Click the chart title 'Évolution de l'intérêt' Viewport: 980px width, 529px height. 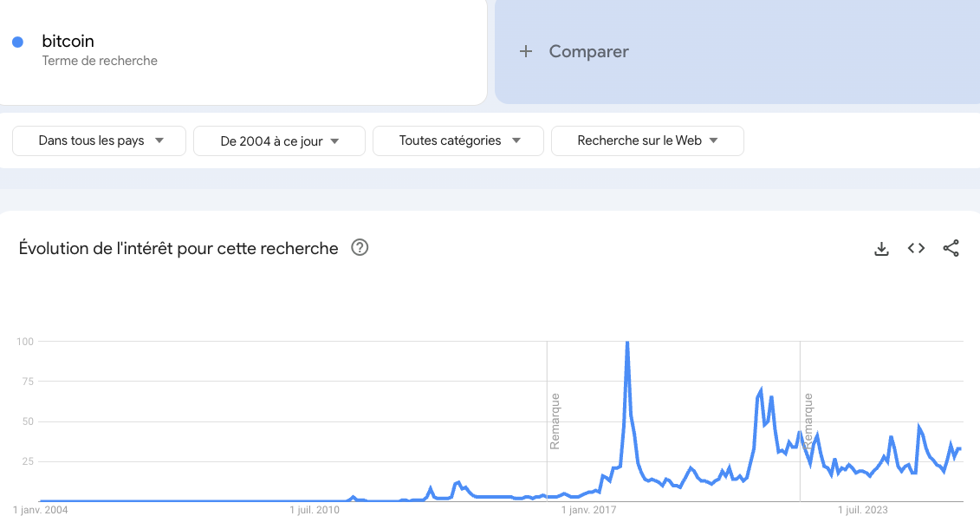[x=178, y=249]
